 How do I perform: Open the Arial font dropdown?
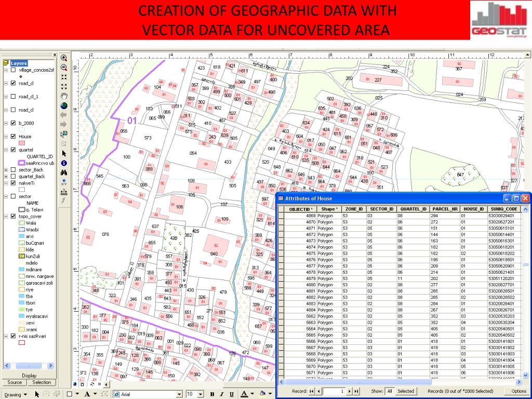coord(179,394)
